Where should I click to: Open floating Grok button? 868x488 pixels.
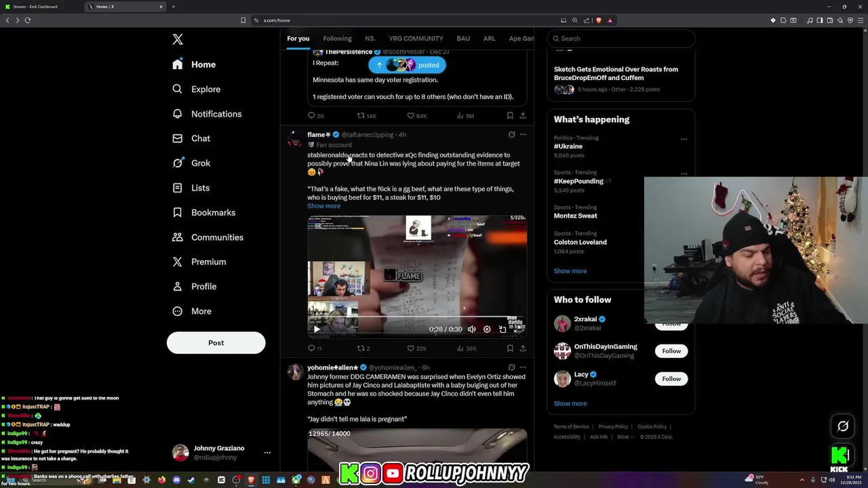843,426
